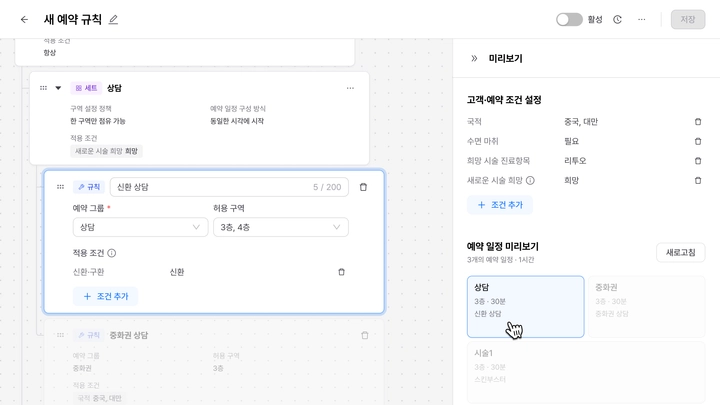Select the 시술1 schedule preview card
Viewport: 720px width, 405px height.
[586, 372]
